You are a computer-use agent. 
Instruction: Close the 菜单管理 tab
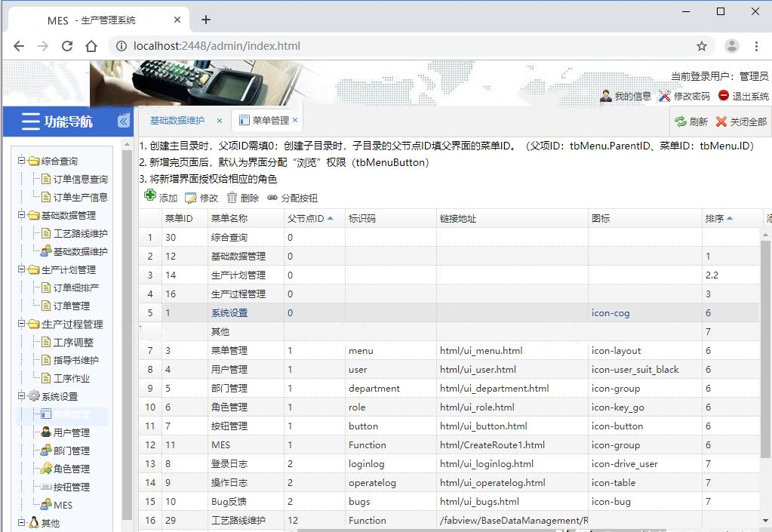tap(295, 119)
